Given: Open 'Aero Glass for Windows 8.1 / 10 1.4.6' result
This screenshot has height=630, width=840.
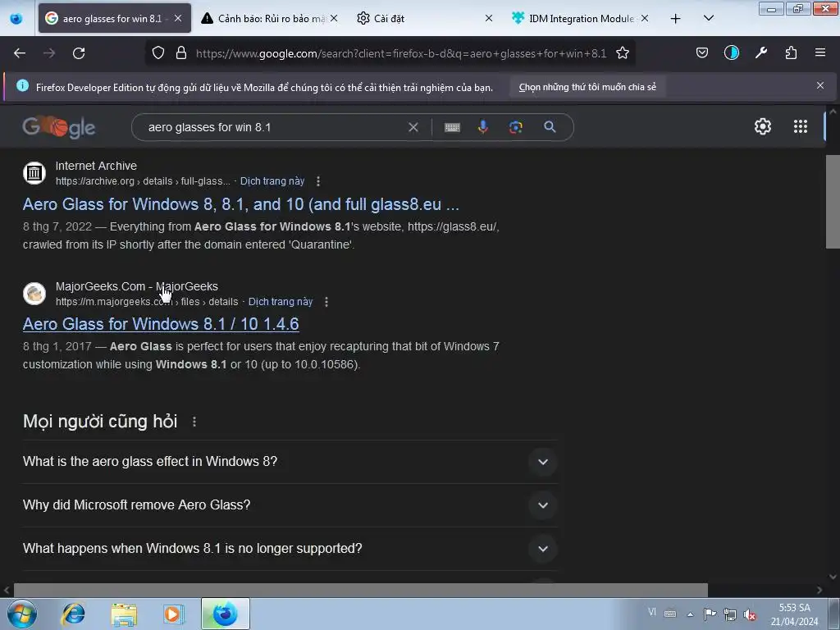Looking at the screenshot, I should click(161, 323).
